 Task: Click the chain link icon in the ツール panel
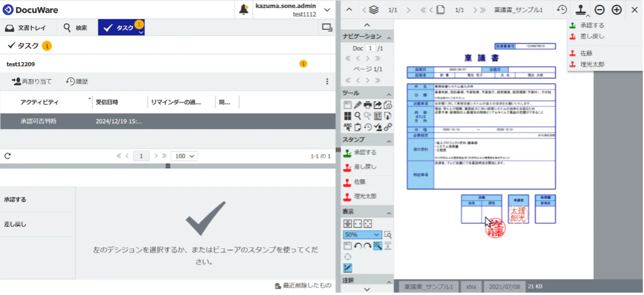[x=388, y=126]
